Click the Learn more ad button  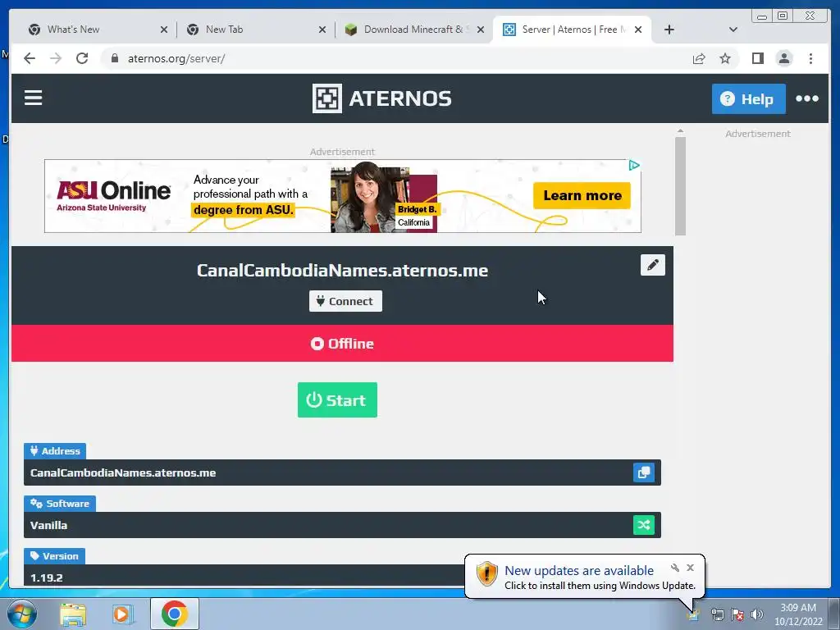(582, 195)
